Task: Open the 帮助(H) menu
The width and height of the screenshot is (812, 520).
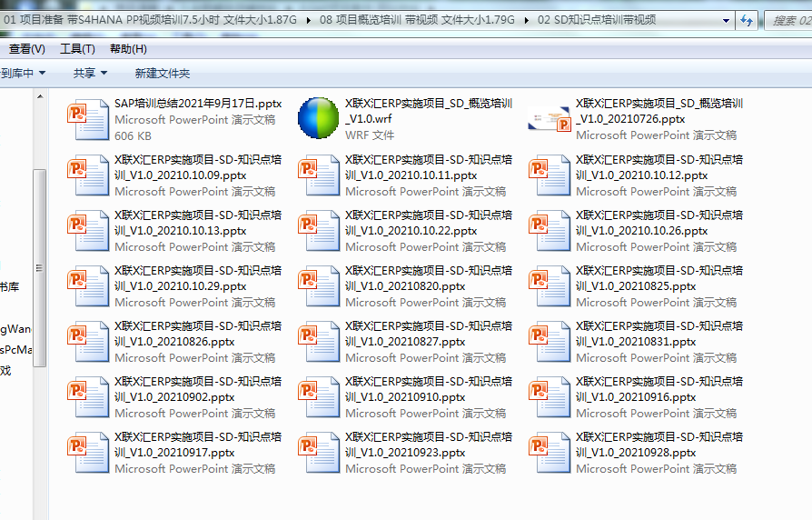Action: 127,49
